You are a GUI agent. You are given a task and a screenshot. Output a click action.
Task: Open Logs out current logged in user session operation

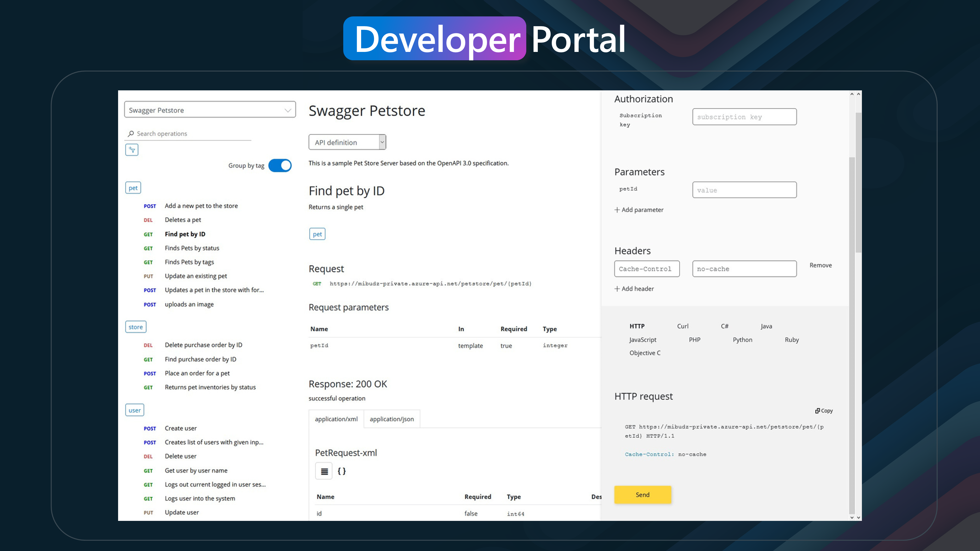(x=215, y=484)
